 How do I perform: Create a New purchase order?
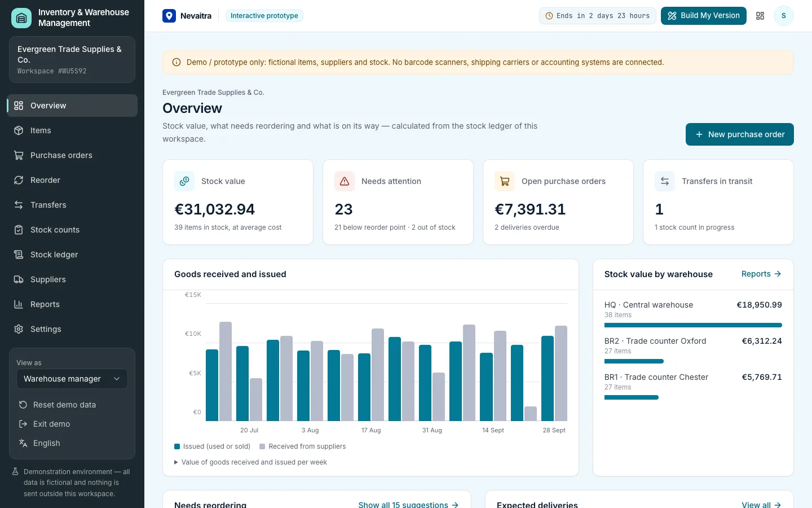740,134
